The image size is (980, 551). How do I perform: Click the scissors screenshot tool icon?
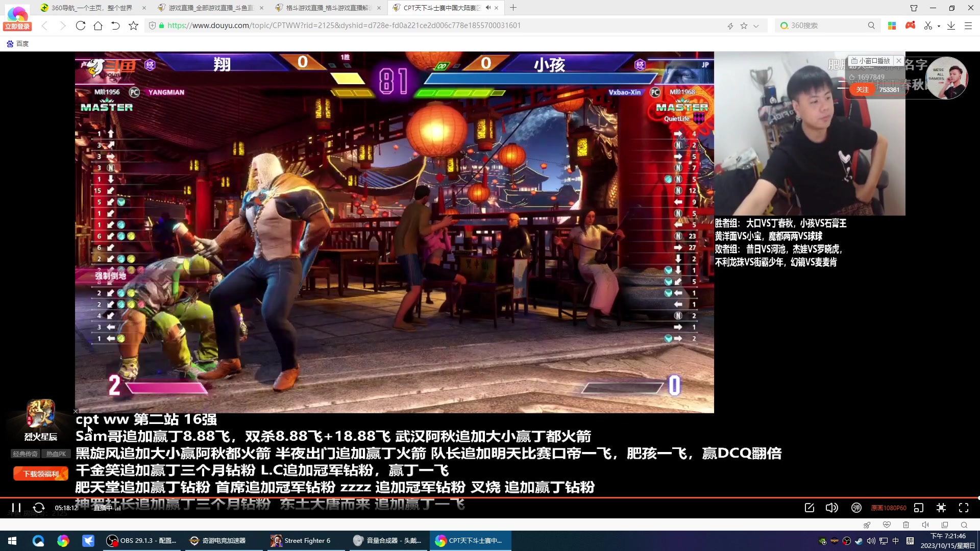928,26
